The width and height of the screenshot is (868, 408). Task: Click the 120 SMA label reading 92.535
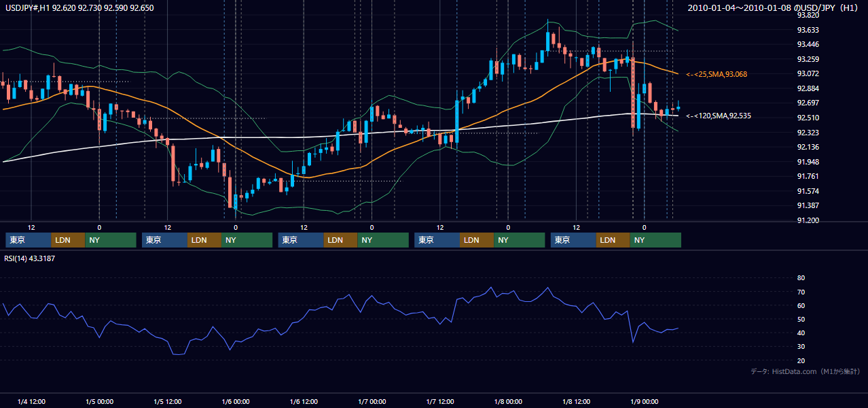719,116
